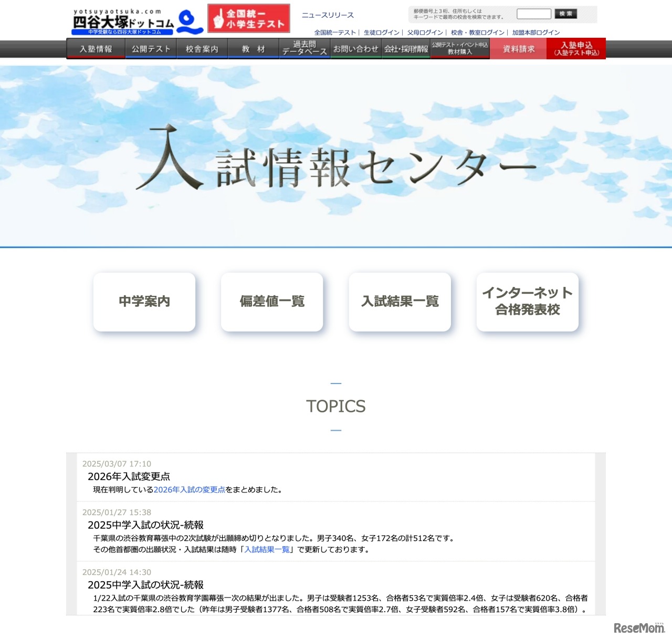Open the 過去問データベース section
672x640 pixels.
(x=304, y=48)
